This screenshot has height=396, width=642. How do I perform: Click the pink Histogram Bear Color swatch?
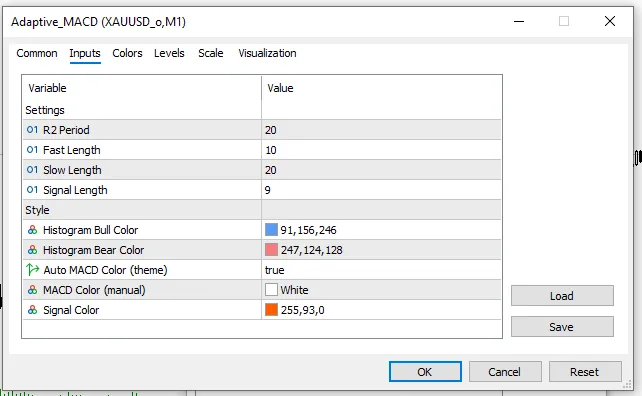click(271, 249)
